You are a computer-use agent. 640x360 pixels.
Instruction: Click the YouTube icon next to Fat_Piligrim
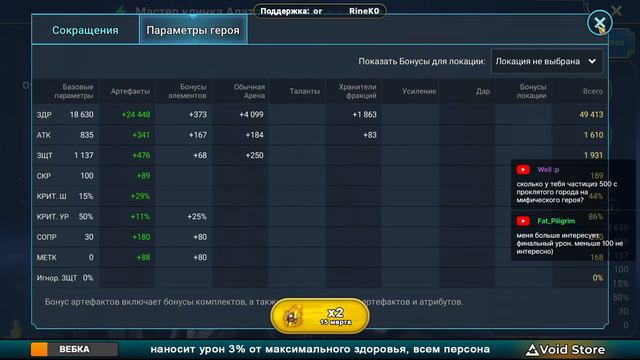[x=523, y=221]
